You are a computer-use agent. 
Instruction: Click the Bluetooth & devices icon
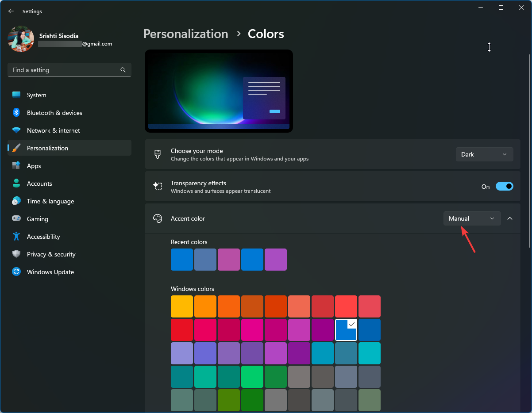tap(16, 113)
